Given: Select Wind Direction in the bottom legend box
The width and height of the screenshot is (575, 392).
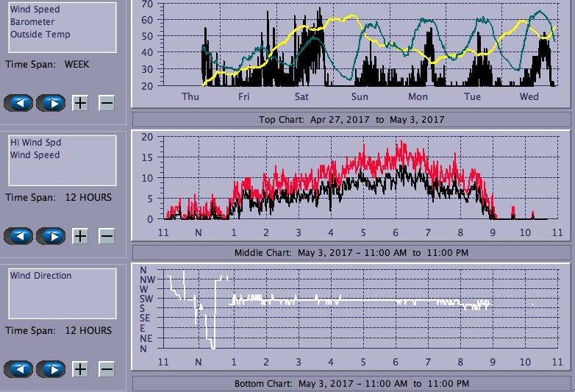Looking at the screenshot, I should tap(40, 276).
